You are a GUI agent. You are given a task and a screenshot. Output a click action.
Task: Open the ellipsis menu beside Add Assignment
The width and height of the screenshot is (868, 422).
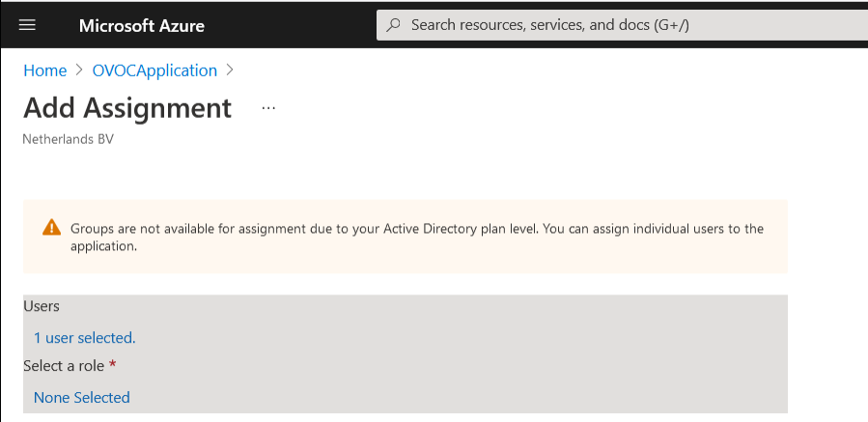(x=268, y=108)
